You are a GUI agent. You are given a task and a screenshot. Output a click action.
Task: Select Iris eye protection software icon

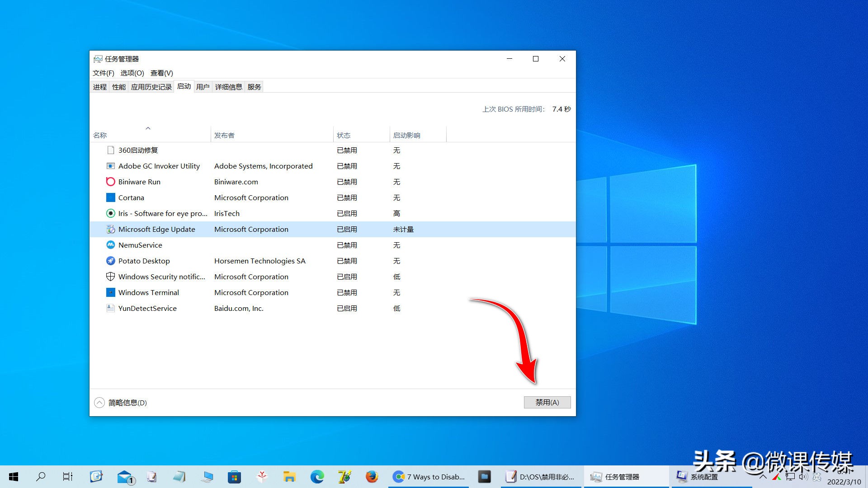(x=110, y=213)
